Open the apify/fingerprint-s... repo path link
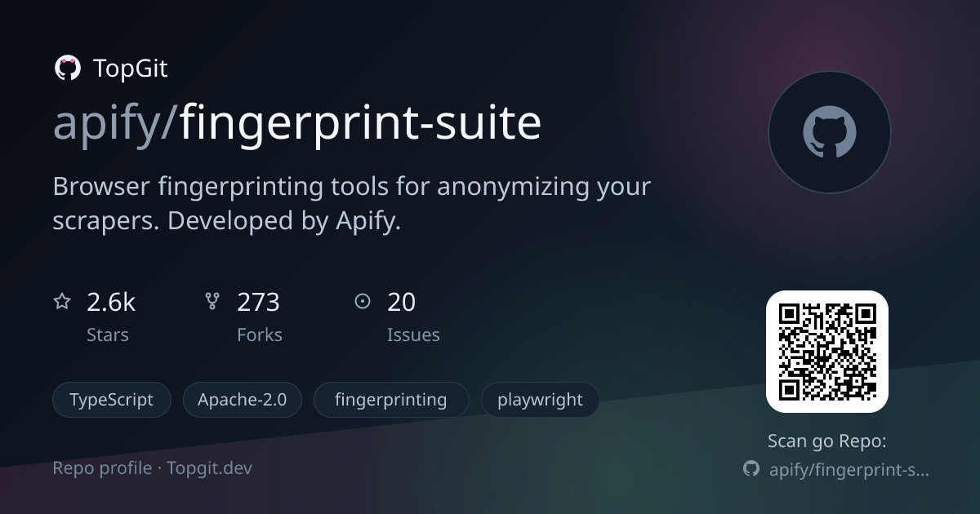Viewport: 980px width, 514px height. (x=849, y=470)
